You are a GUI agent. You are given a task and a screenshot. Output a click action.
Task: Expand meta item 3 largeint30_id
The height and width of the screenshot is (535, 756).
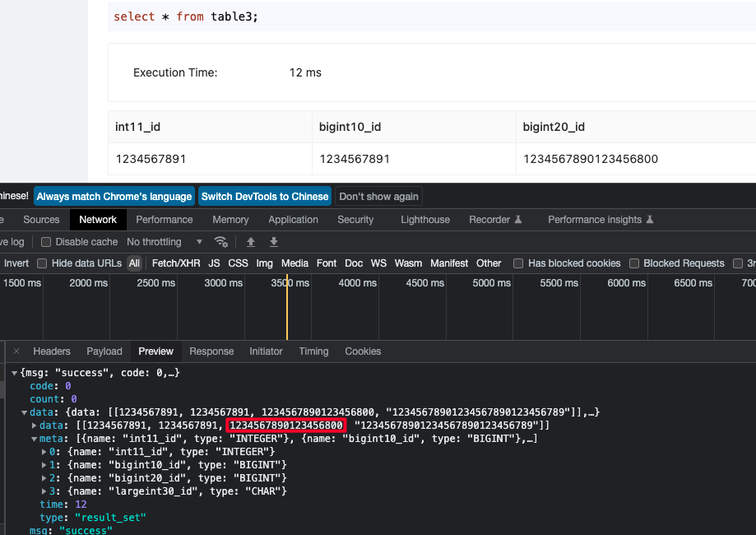pyautogui.click(x=44, y=491)
